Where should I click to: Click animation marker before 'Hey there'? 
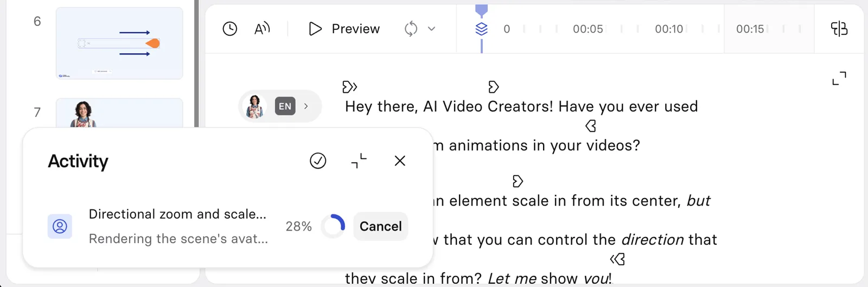(x=349, y=87)
